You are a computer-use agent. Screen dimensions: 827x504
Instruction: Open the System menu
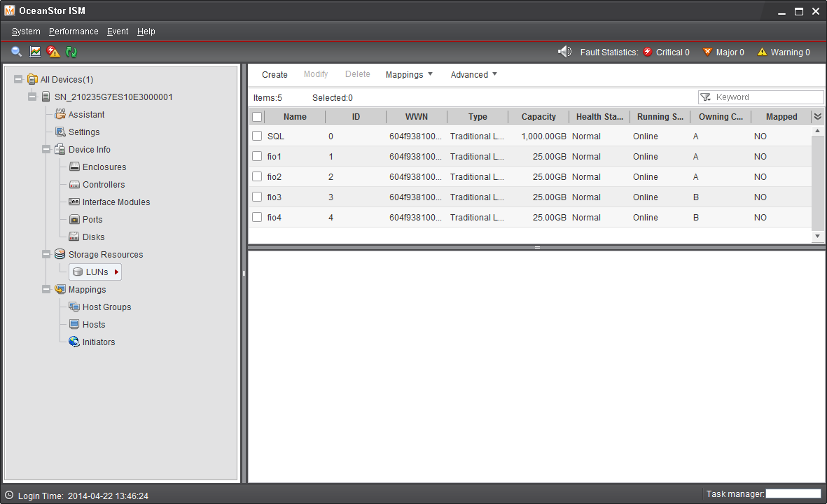(x=26, y=31)
